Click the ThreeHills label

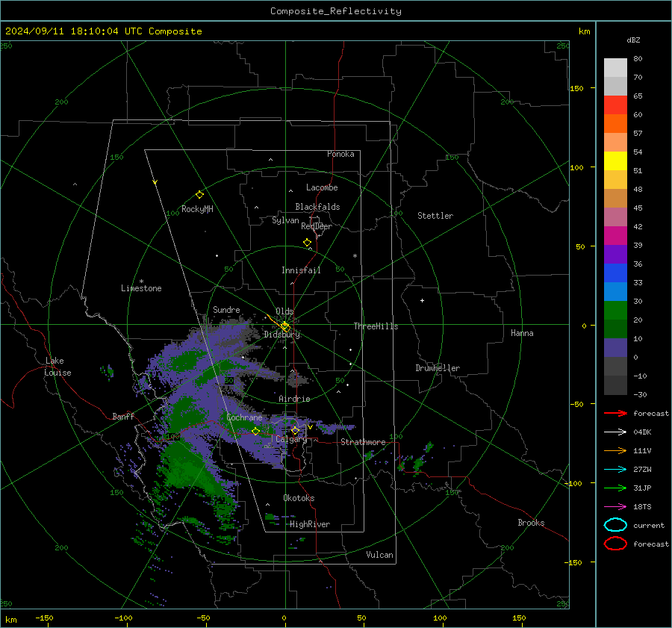[x=376, y=326]
